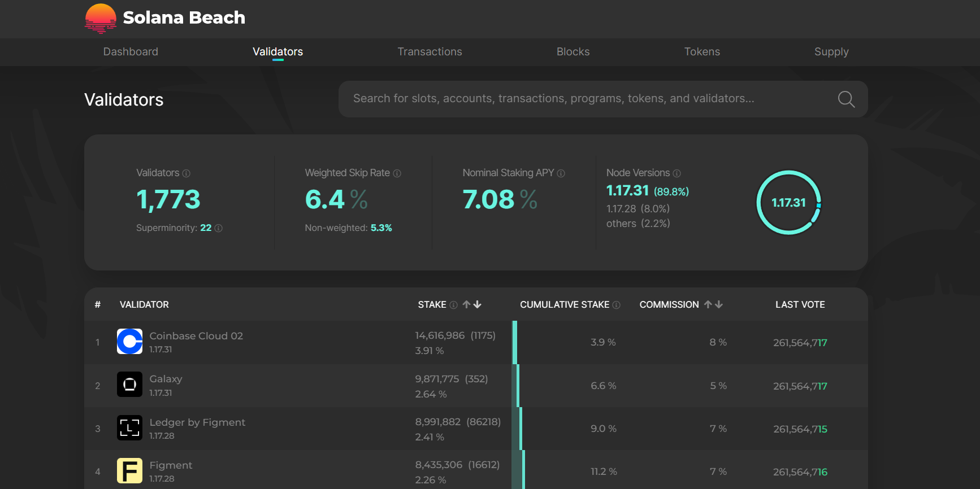Open the Supply tab
This screenshot has width=980, height=489.
831,51
